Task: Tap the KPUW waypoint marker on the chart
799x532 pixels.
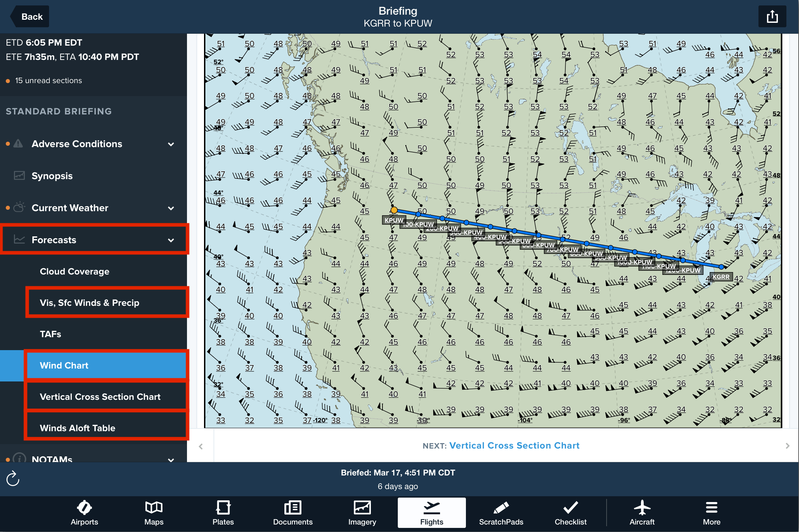Action: tap(394, 210)
